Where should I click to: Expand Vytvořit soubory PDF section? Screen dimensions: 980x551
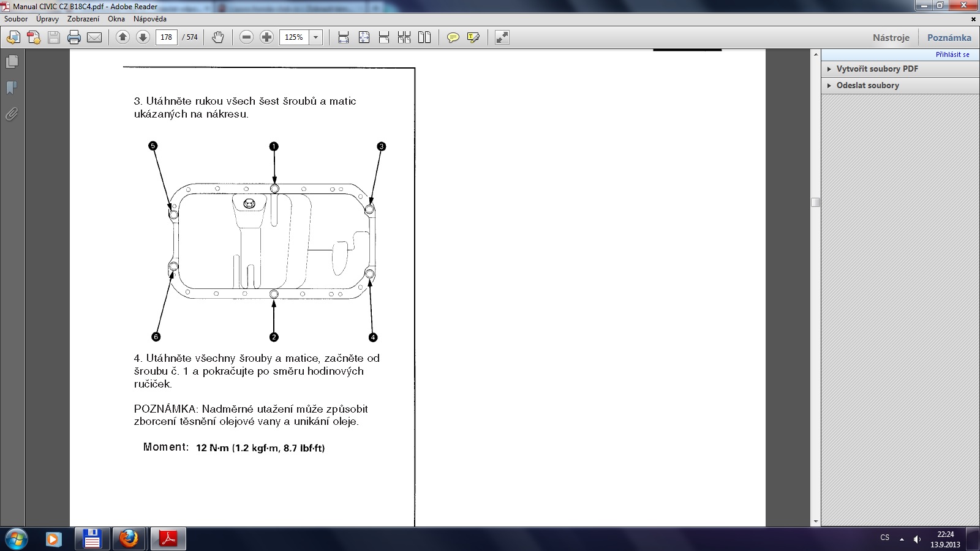tap(876, 69)
